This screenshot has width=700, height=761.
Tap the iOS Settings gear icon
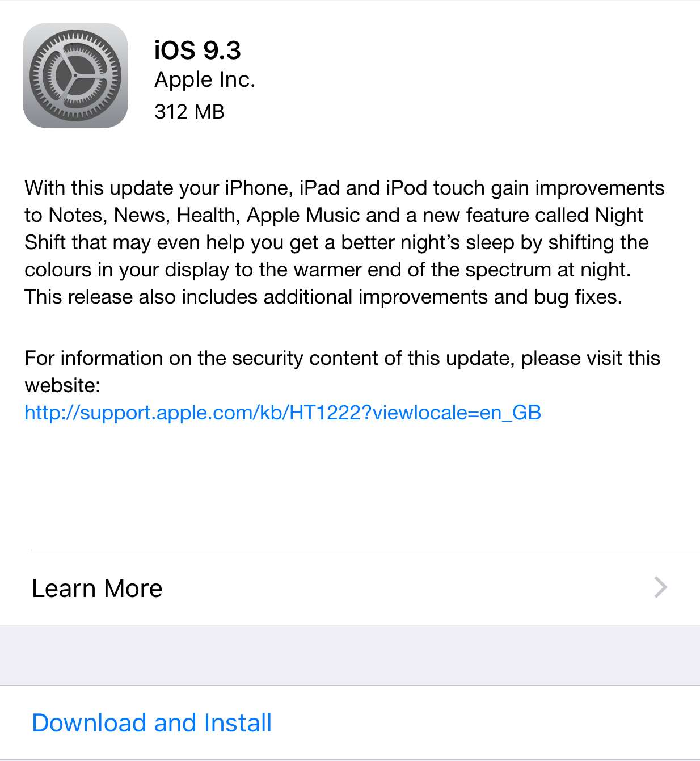pos(75,75)
